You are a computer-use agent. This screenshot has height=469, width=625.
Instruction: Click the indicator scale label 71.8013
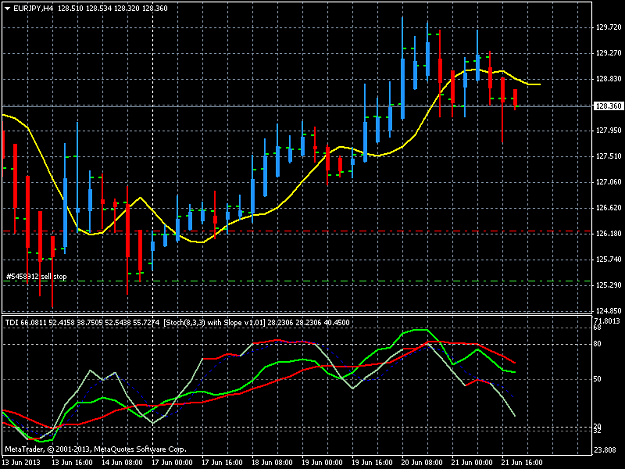tap(607, 321)
